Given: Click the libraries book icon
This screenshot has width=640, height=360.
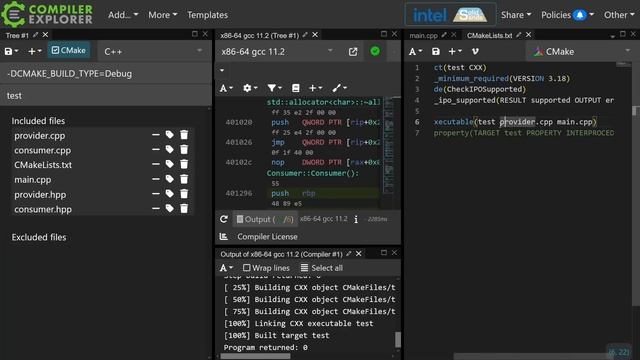Looking at the screenshot, I should (296, 88).
